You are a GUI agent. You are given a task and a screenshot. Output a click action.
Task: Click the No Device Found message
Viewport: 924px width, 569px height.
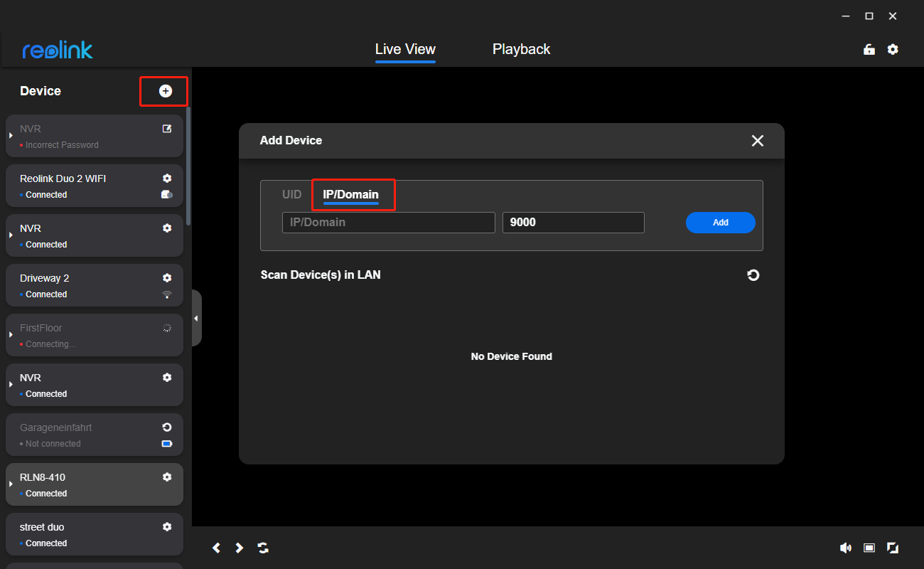point(512,356)
